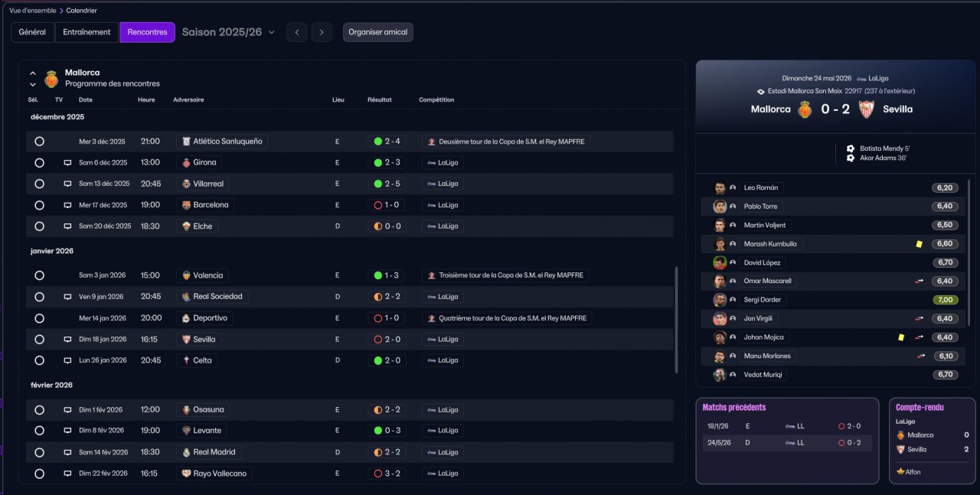
Task: Go to previous season with left arrow
Action: 297,32
